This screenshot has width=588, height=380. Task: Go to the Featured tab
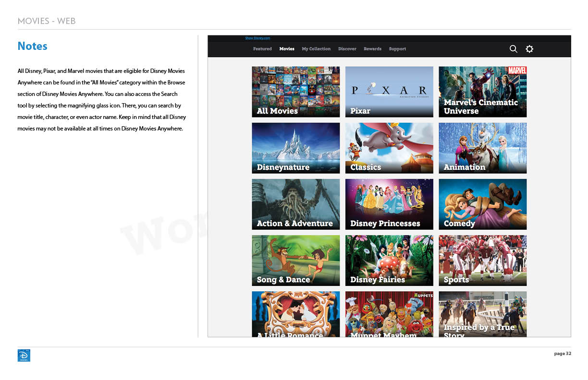[x=262, y=49]
